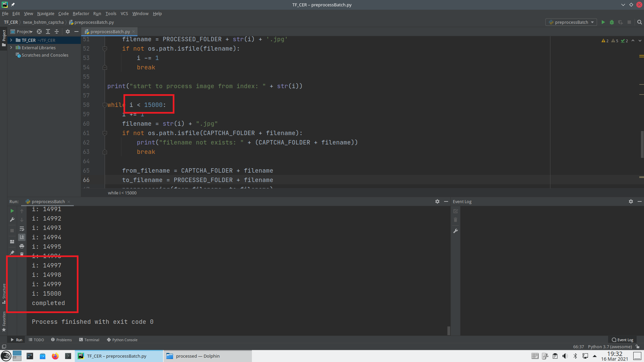This screenshot has height=362, width=644.
Task: Open Project panel options gear
Action: (x=68, y=32)
